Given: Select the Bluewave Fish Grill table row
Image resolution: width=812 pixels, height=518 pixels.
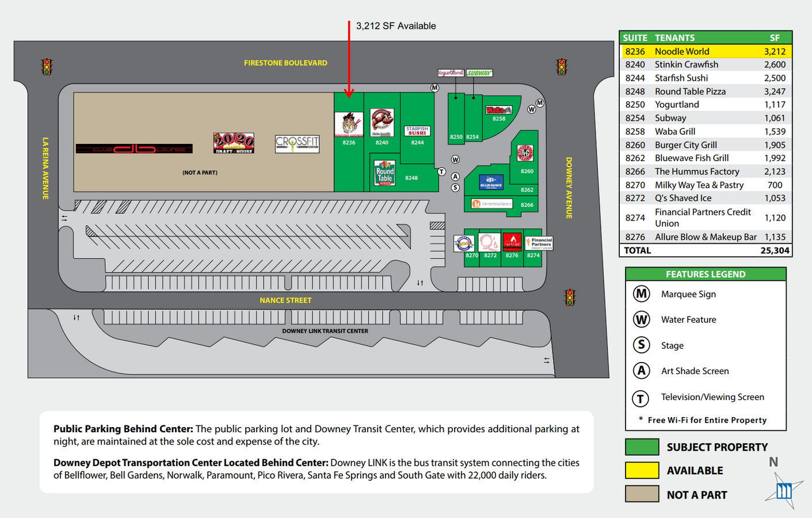Looking at the screenshot, I should [706, 158].
